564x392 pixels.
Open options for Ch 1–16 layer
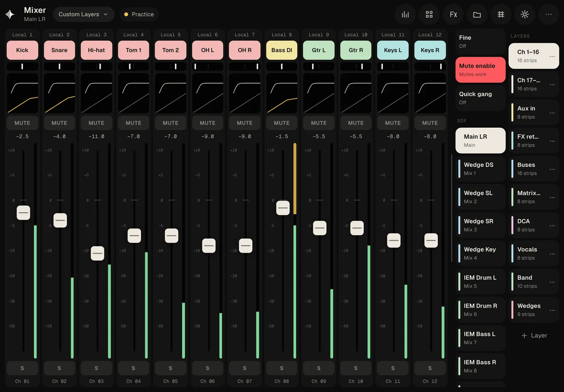(x=552, y=56)
